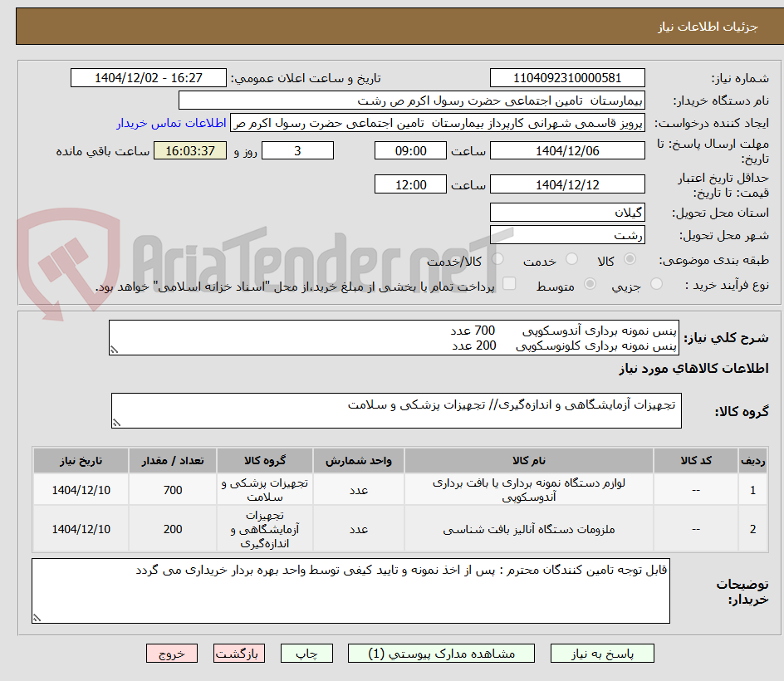Image resolution: width=784 pixels, height=681 pixels.
Task: Click the توضیحات خریدار text area
Action: (x=351, y=591)
